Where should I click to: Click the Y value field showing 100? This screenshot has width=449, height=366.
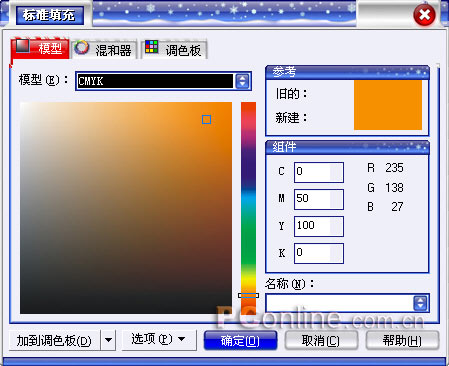coord(319,226)
